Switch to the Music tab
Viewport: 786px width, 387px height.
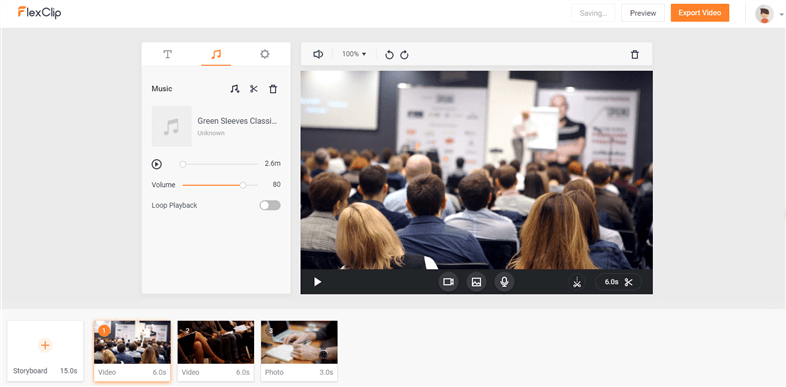pyautogui.click(x=216, y=54)
